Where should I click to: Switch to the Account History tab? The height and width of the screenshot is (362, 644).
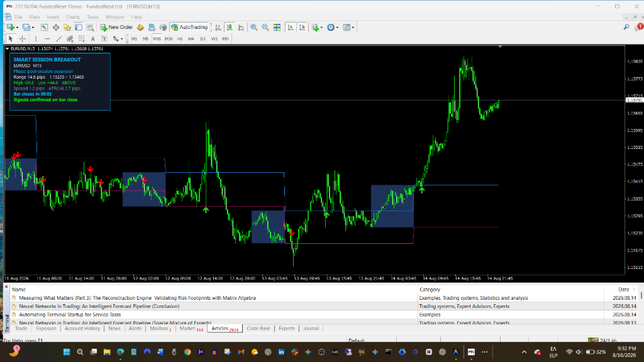tap(82, 328)
